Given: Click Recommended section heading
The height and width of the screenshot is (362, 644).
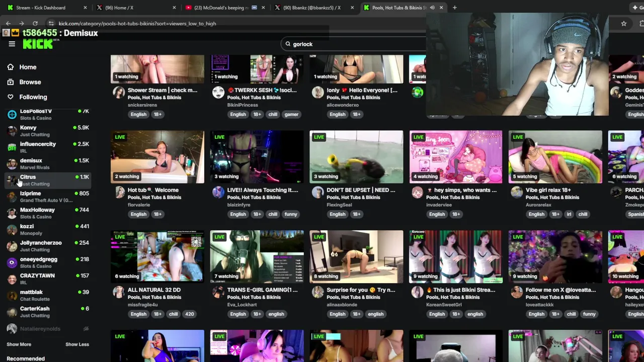Looking at the screenshot, I should 26,358.
